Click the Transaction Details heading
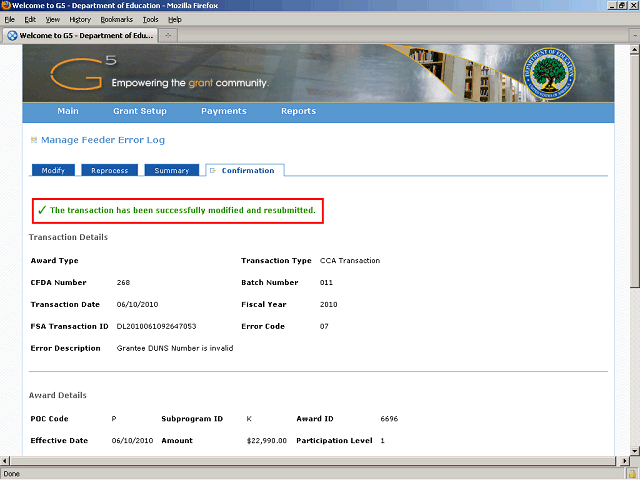This screenshot has width=640, height=480. click(x=68, y=237)
